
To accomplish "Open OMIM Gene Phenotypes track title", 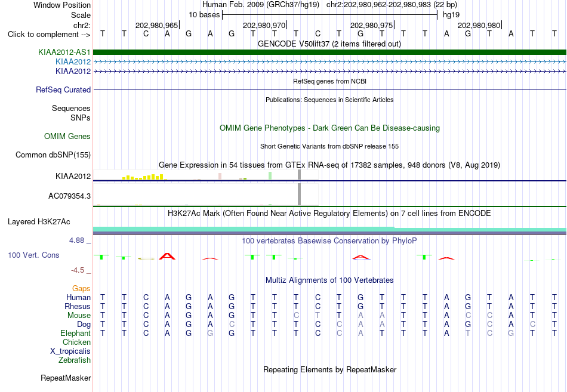I will pyautogui.click(x=329, y=128).
